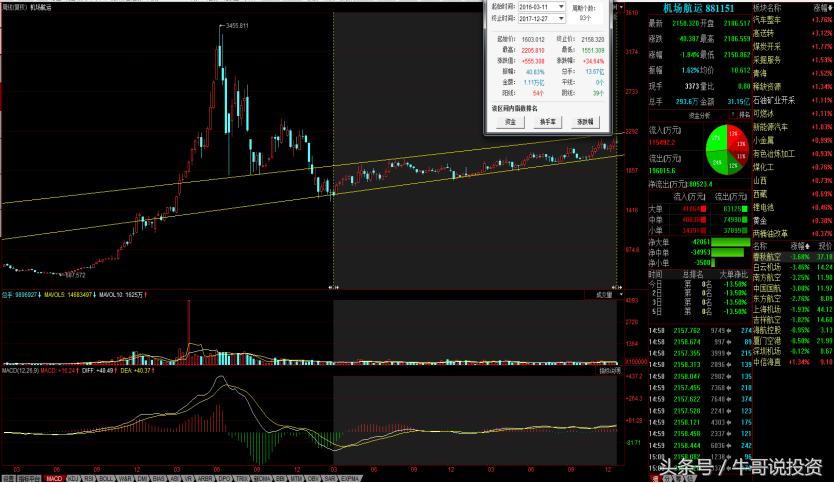Select the BOLL indicator tab
Screen dimensions: 834x483
point(105,478)
